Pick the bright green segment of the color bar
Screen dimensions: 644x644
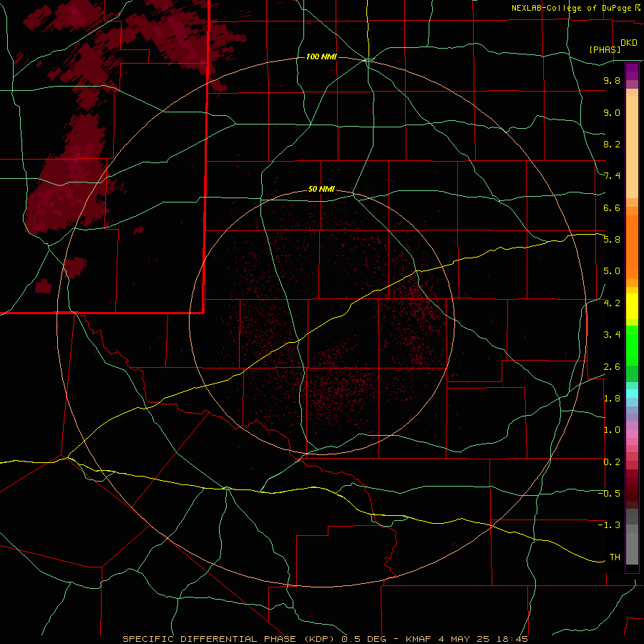(x=632, y=345)
